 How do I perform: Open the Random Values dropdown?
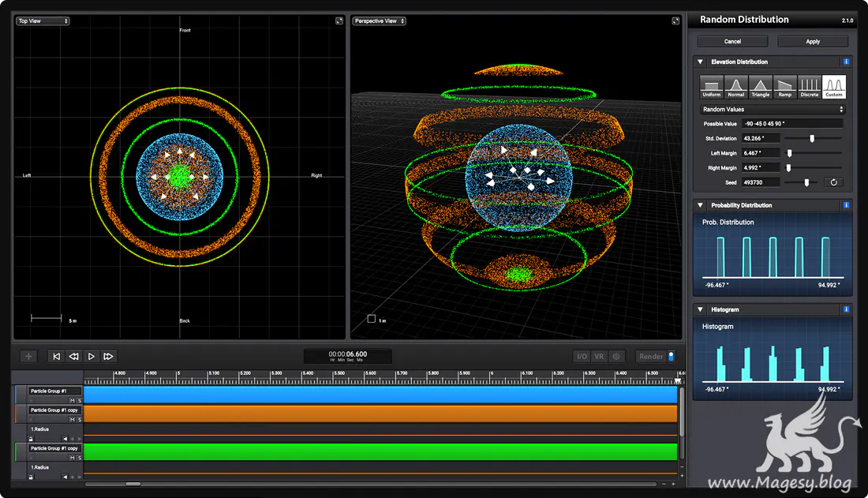click(772, 110)
